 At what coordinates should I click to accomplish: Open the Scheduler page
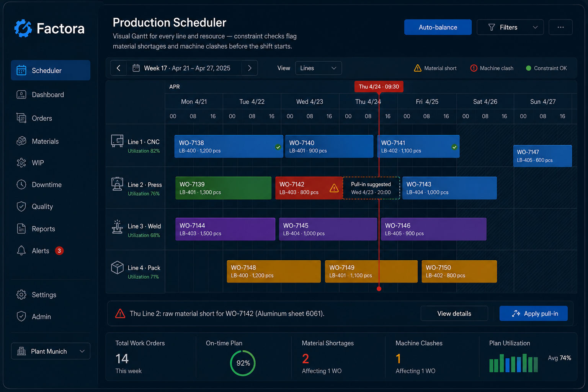(51, 70)
